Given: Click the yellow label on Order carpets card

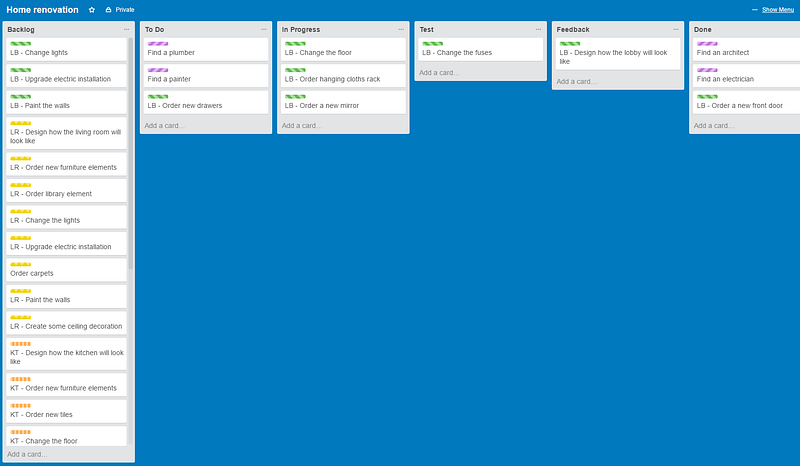Looking at the screenshot, I should click(20, 264).
